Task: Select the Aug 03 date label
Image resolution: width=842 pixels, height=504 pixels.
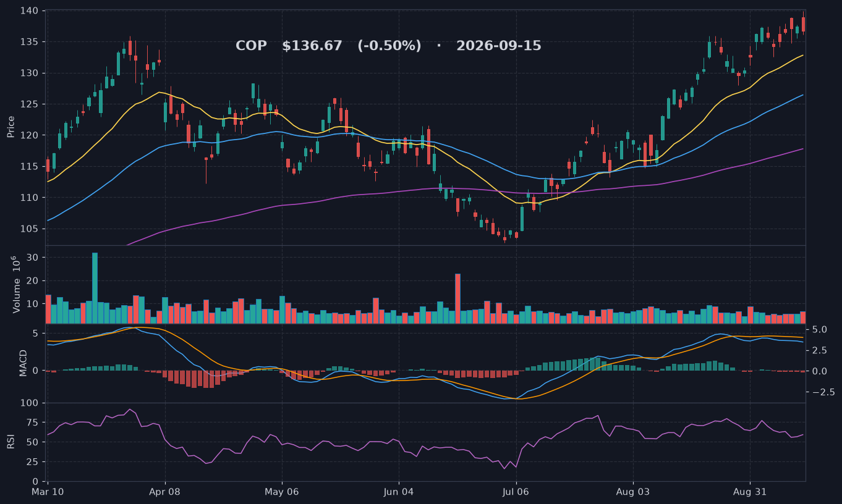Action: click(x=633, y=492)
